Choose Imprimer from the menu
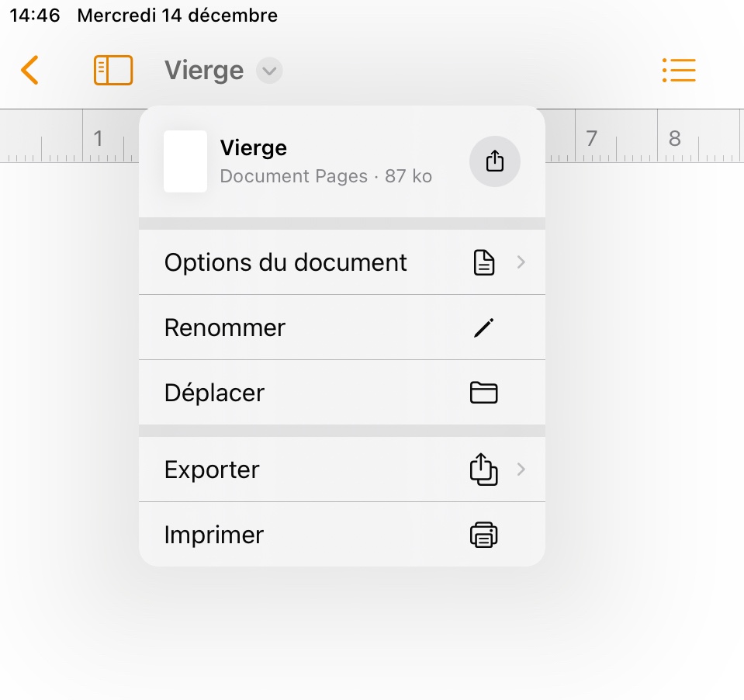 pyautogui.click(x=214, y=535)
